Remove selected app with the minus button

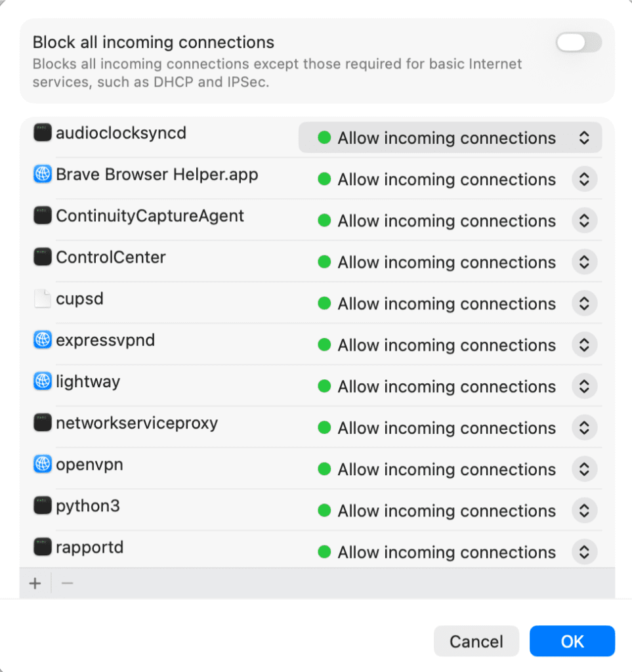click(x=68, y=583)
